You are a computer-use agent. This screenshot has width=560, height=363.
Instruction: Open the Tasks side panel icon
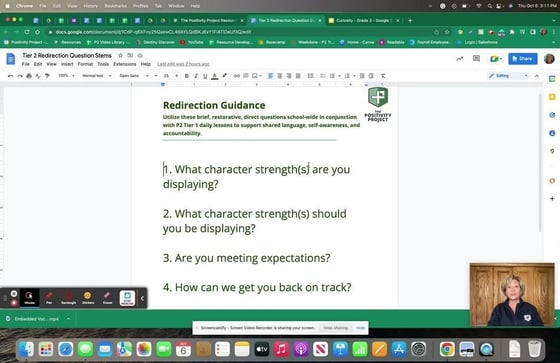[552, 115]
